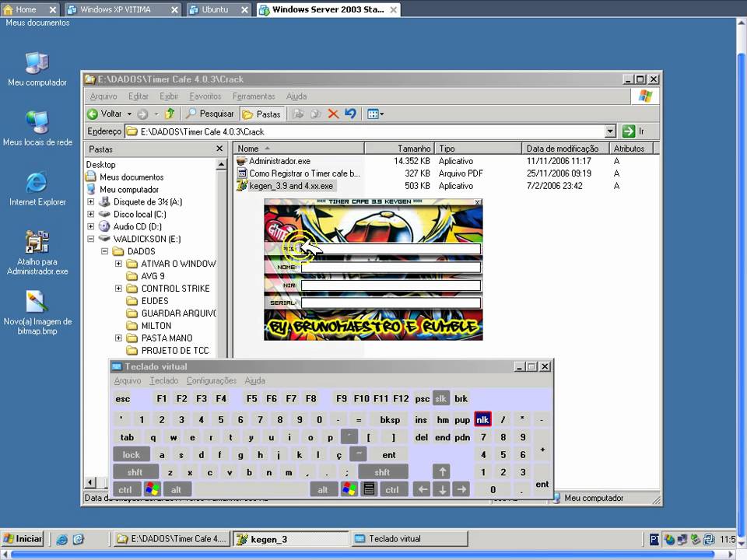Expand the CONTROL STRIKE folder node
Viewport: 747px width, 560px height.
pyautogui.click(x=118, y=289)
